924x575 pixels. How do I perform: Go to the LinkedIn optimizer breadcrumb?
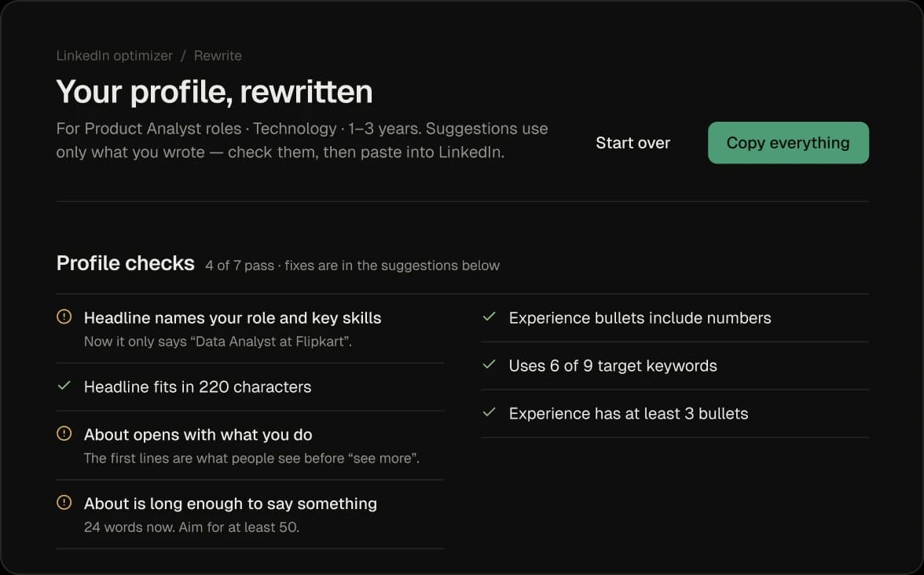[115, 55]
